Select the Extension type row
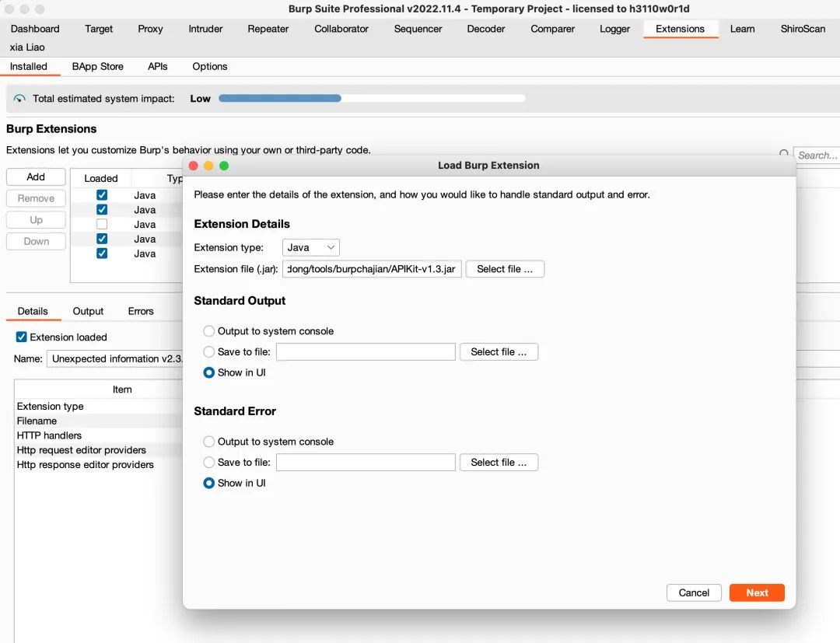Image resolution: width=840 pixels, height=643 pixels. coord(99,407)
